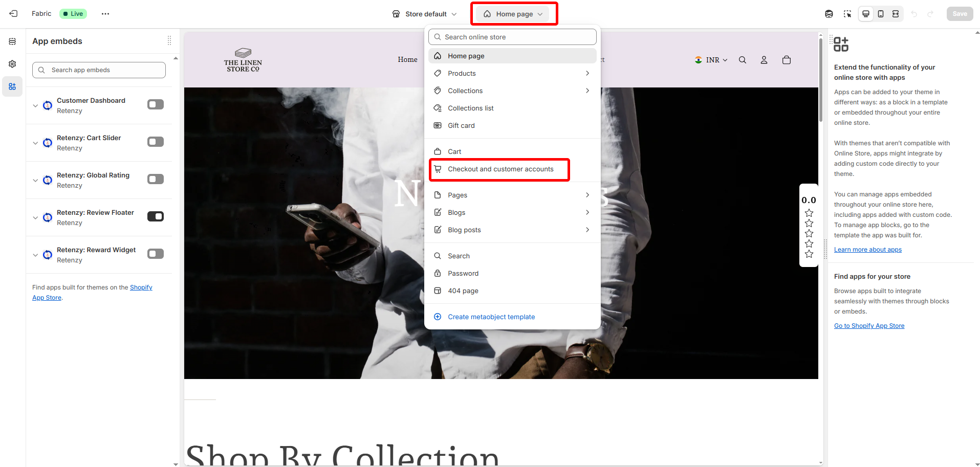Open the Store default dropdown
This screenshot has width=980, height=467.
coord(424,14)
